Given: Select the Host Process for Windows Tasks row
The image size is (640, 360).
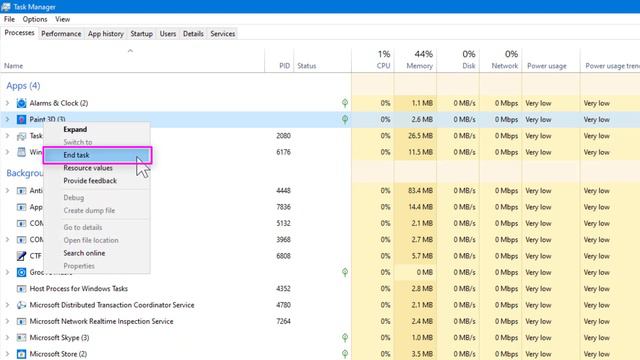Looking at the screenshot, I should 320,289.
